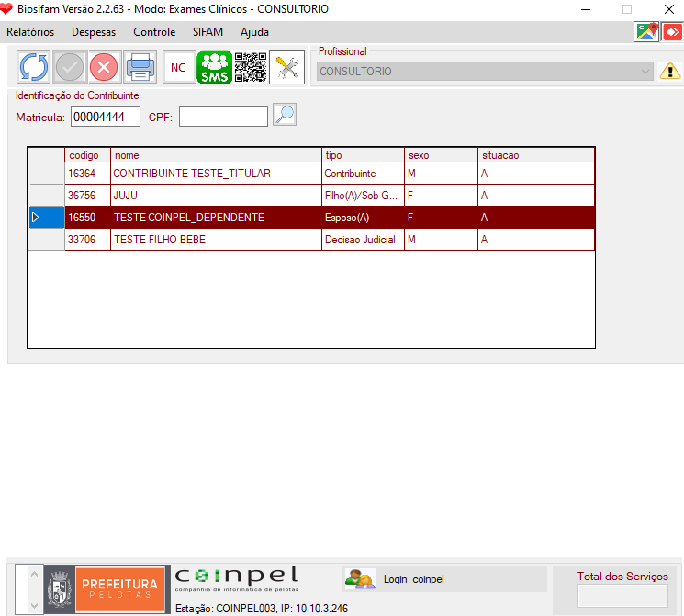
Task: Open the SIFAM menu
Action: click(x=207, y=32)
